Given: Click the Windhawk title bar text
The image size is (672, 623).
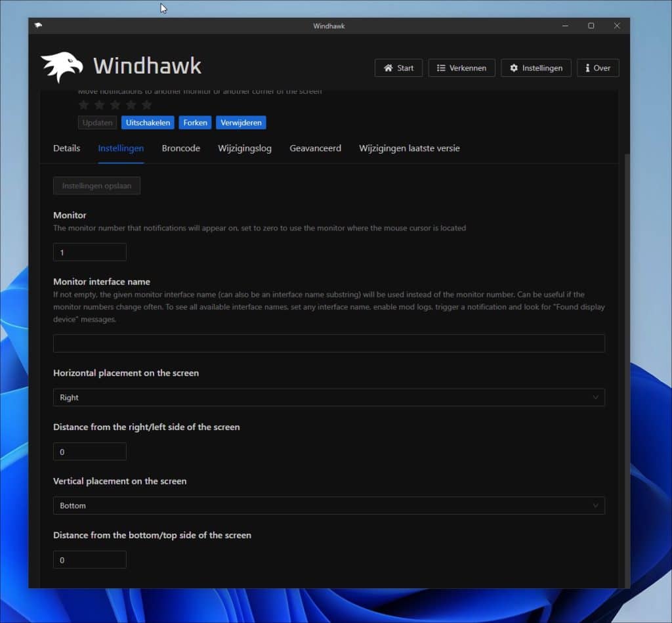Looking at the screenshot, I should click(329, 26).
